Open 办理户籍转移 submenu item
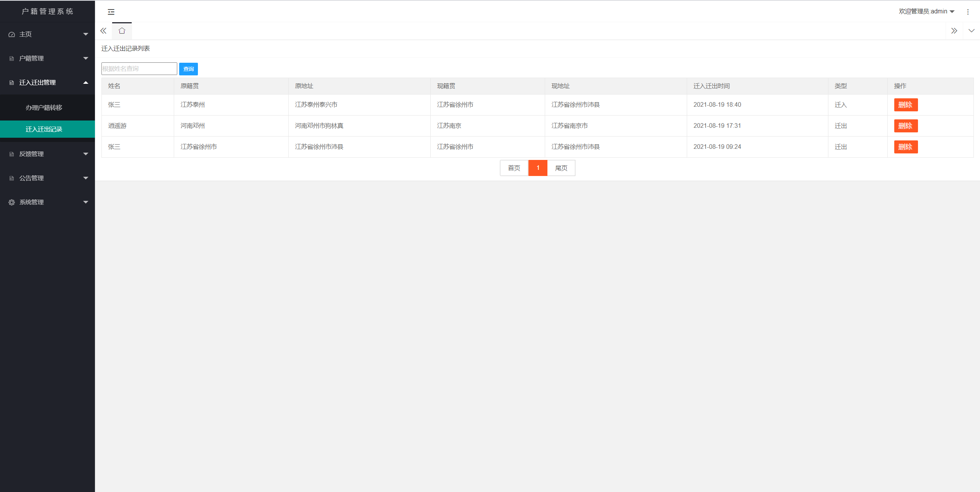 coord(44,108)
